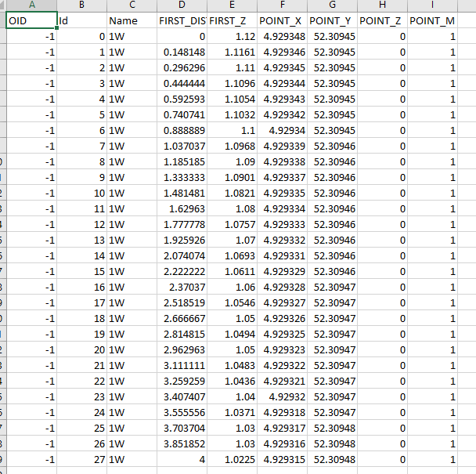476x474 pixels.
Task: Select cell with value 3.555556
Action: click(x=182, y=413)
